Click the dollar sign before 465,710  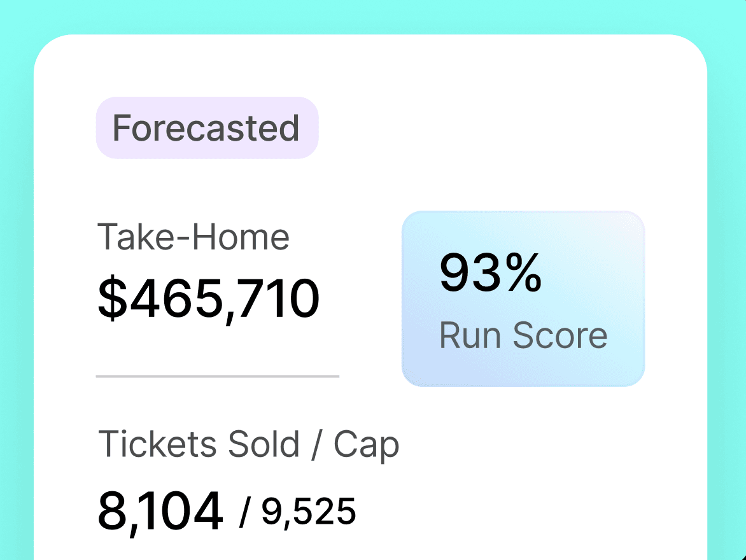111,299
